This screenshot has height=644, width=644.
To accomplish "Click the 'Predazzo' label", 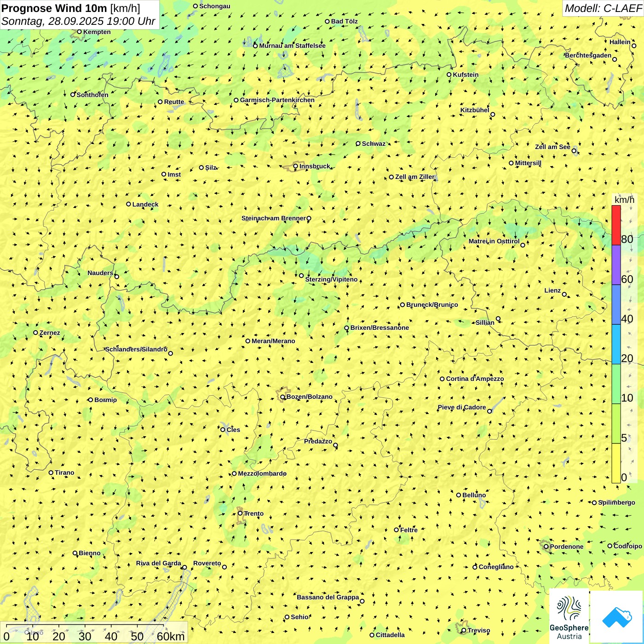I will click(x=318, y=441).
